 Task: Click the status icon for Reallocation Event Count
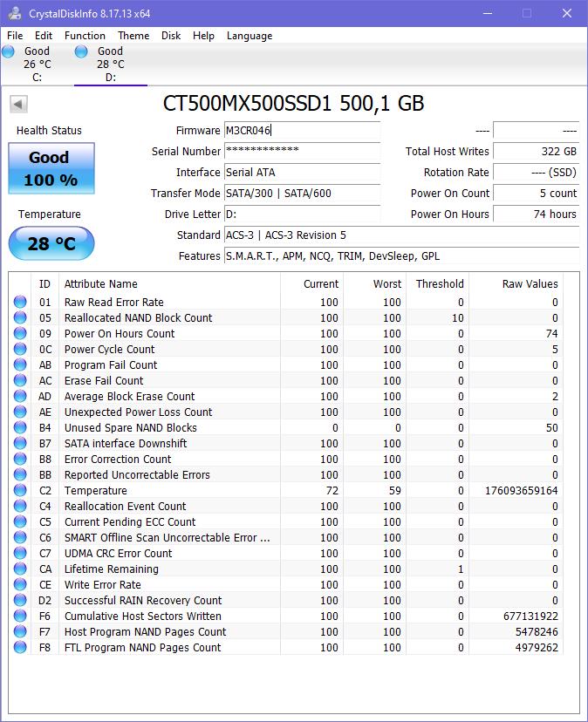click(20, 506)
